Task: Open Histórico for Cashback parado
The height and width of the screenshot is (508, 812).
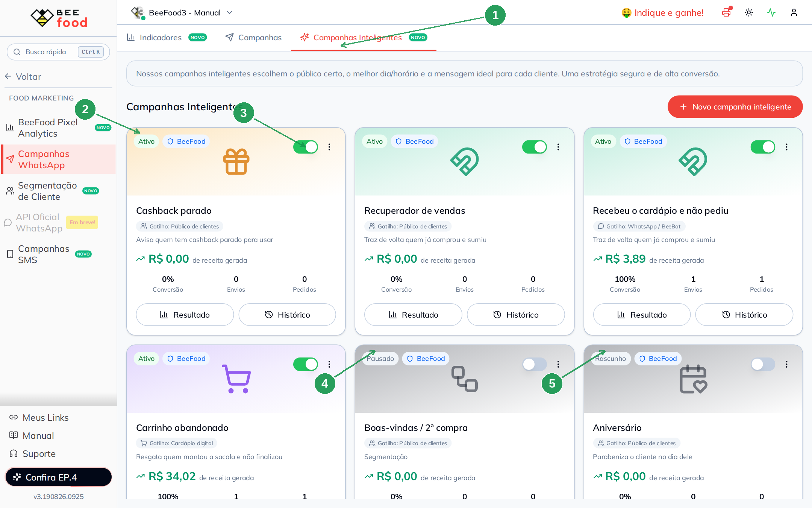Action: 287,315
